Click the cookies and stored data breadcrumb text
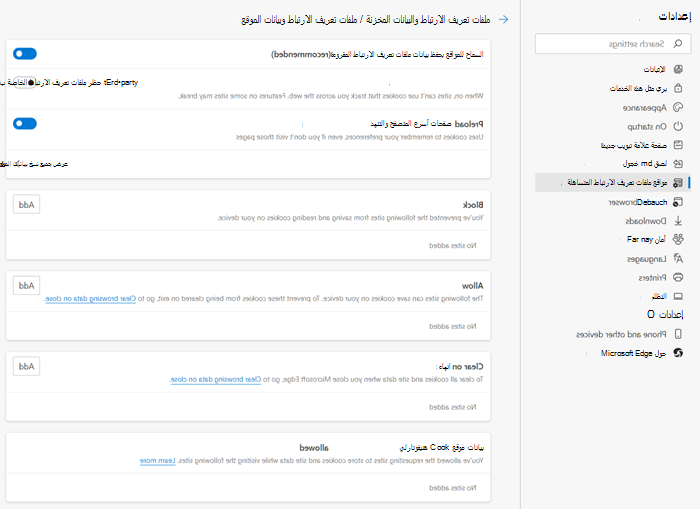The height and width of the screenshot is (509, 700). coord(428,20)
